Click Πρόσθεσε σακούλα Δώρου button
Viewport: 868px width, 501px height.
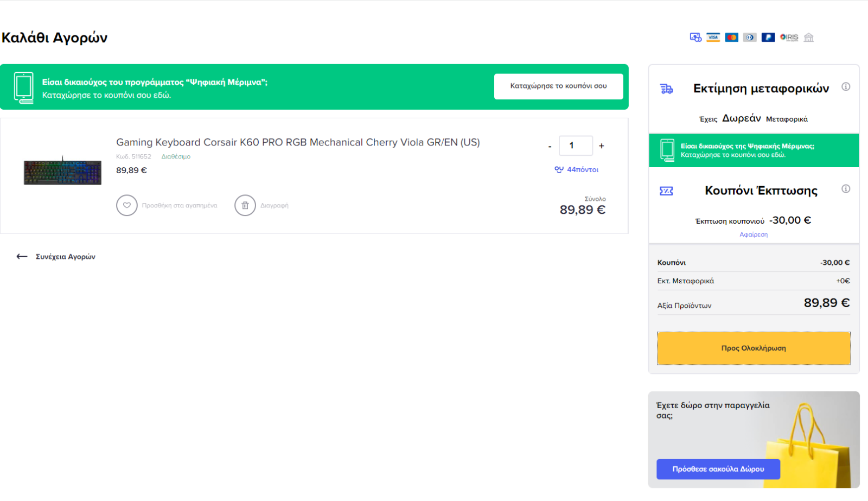pos(718,469)
